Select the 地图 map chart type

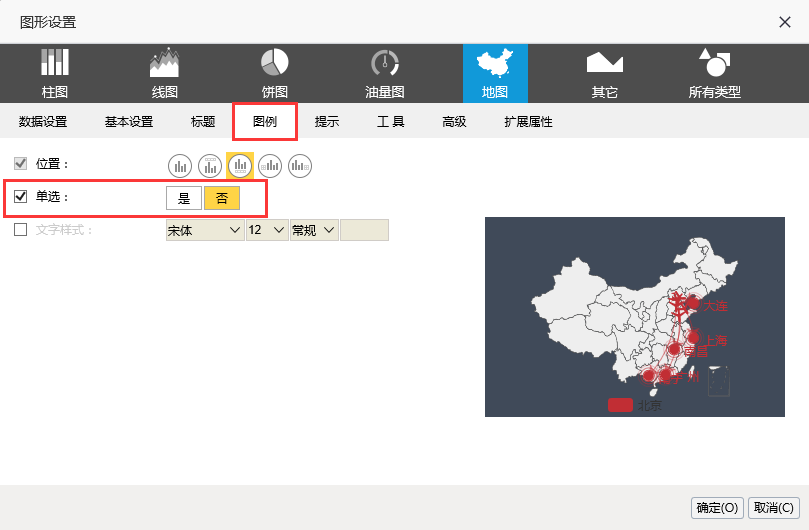pos(495,73)
